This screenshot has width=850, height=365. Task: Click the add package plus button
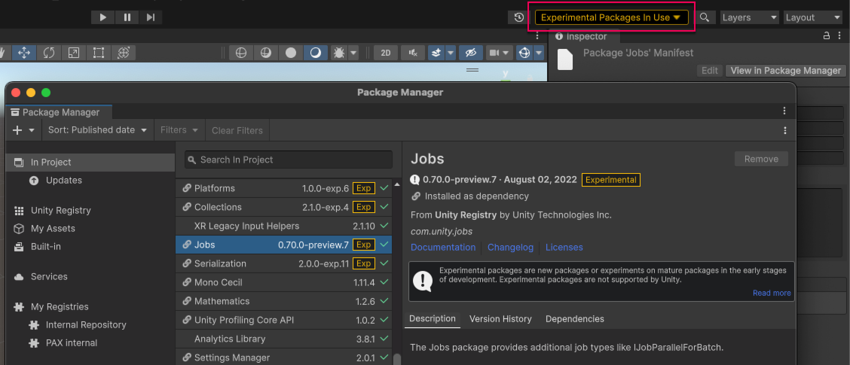24,130
